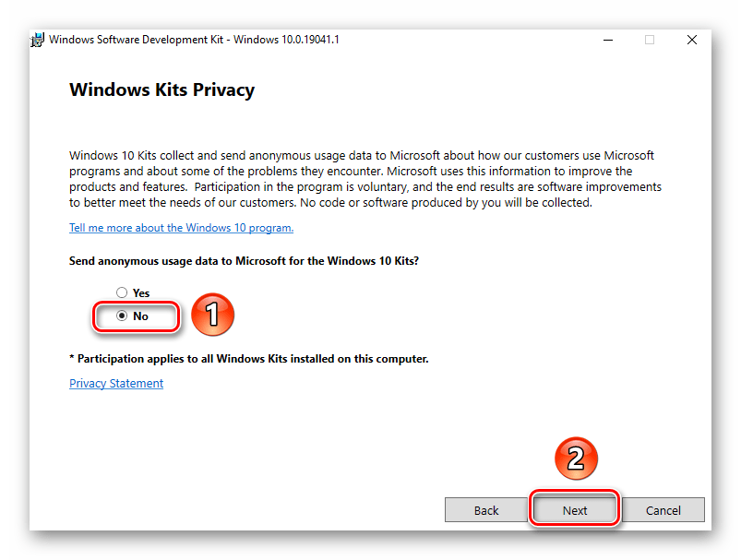The width and height of the screenshot is (741, 560).
Task: Minimize the Windows SDK setup window
Action: (609, 41)
